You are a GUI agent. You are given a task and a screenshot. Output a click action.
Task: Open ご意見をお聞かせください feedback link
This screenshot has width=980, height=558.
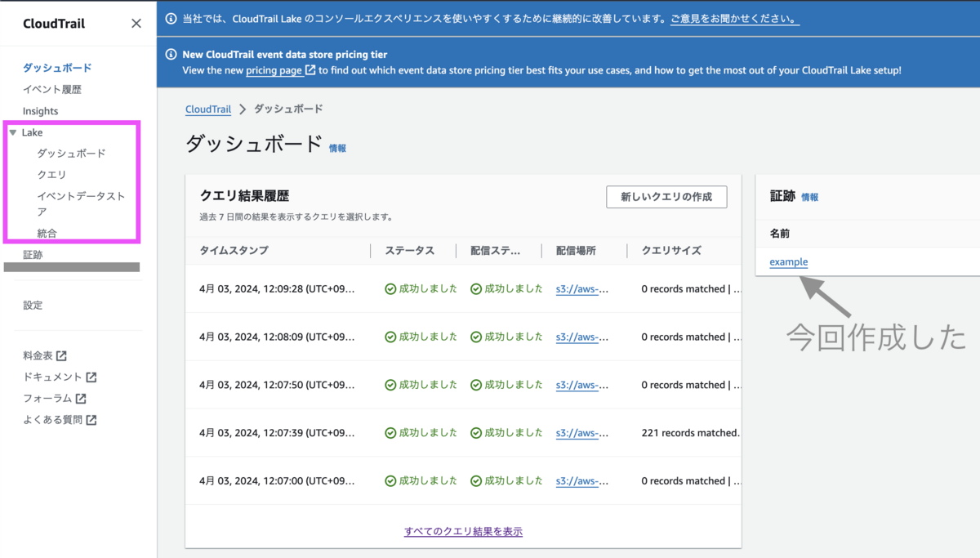(x=734, y=18)
